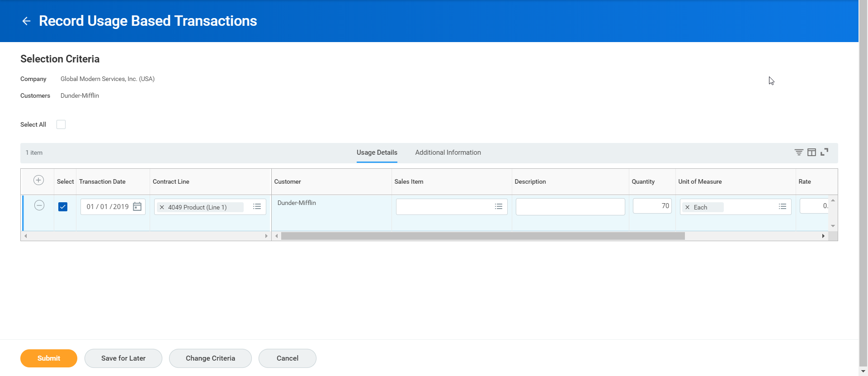Click left pane scrollbar right arrow

(266, 236)
